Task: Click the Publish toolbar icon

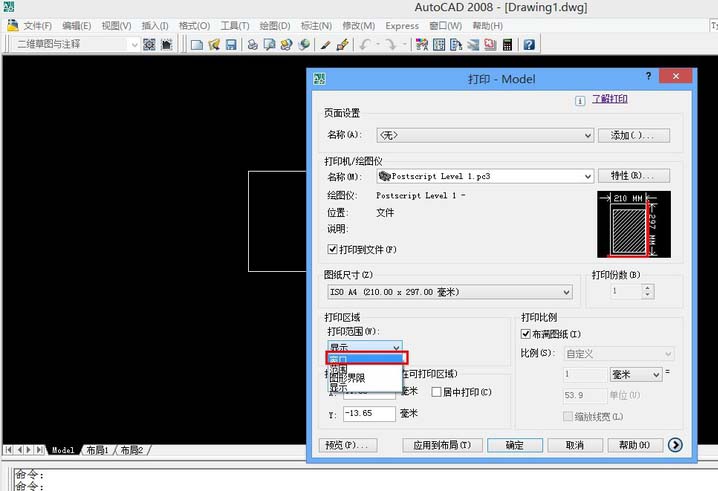Action: click(x=287, y=44)
